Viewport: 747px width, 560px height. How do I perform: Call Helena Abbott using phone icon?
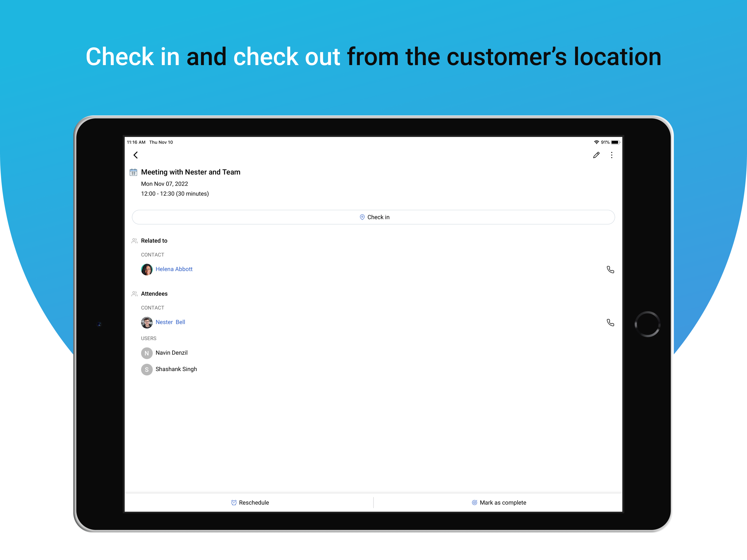pos(610,270)
